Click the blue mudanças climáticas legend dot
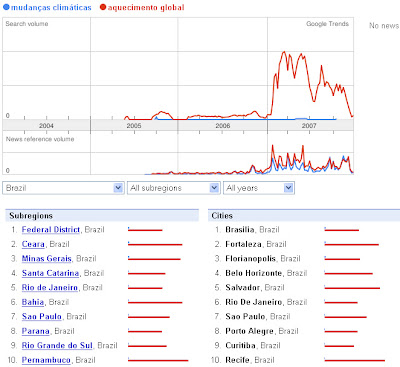 click(x=6, y=7)
